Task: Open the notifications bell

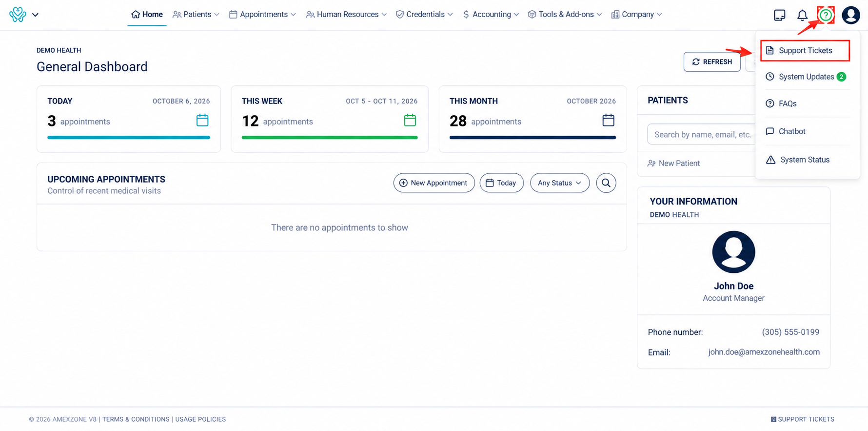Action: [x=802, y=15]
